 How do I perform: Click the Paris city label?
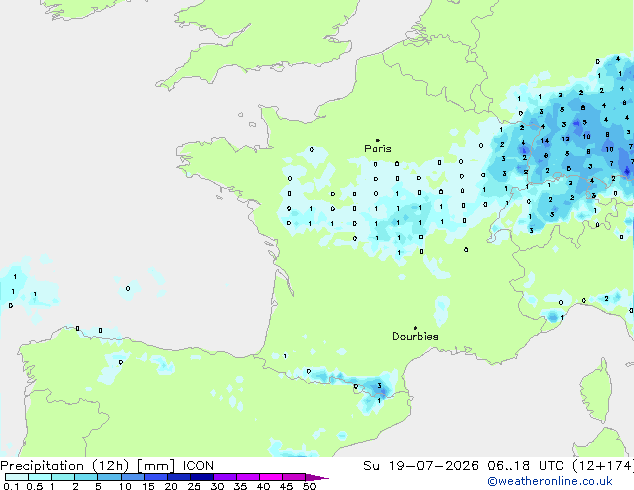click(378, 149)
